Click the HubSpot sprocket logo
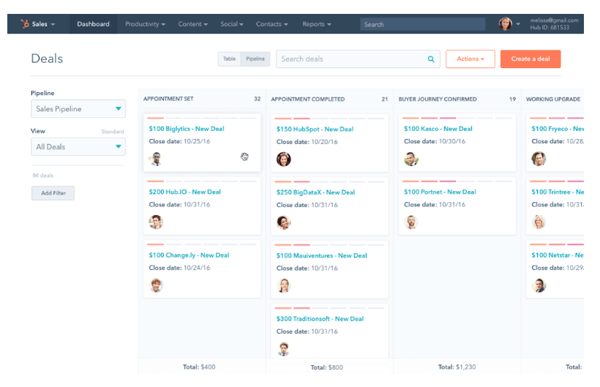This screenshot has height=387, width=600. click(x=25, y=24)
